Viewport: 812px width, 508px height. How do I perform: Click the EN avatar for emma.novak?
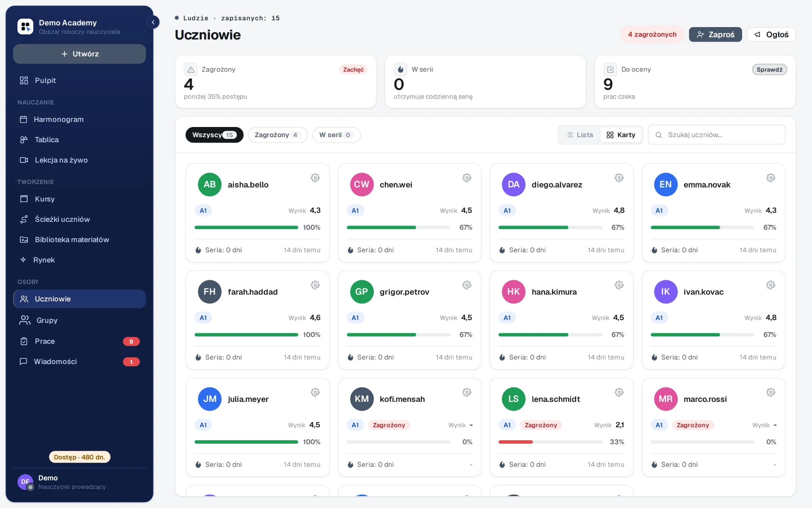tap(666, 185)
